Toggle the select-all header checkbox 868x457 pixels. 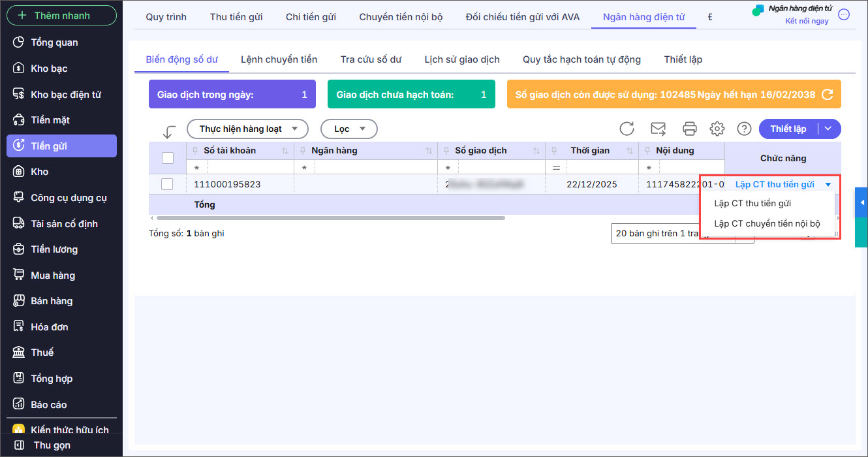point(168,157)
